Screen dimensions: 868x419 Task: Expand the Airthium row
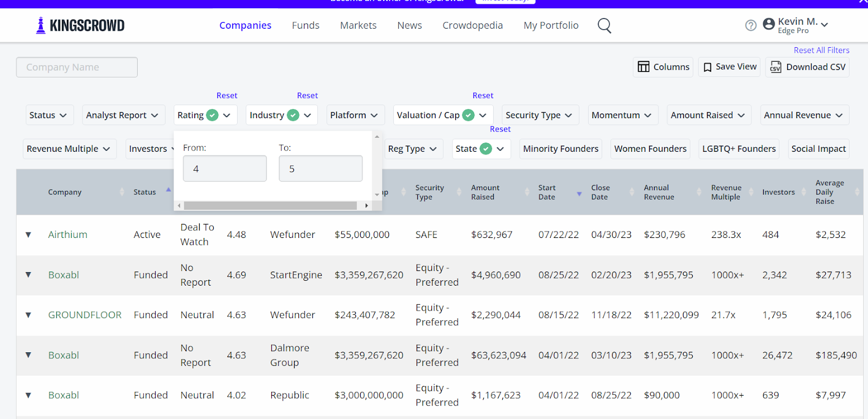tap(28, 235)
